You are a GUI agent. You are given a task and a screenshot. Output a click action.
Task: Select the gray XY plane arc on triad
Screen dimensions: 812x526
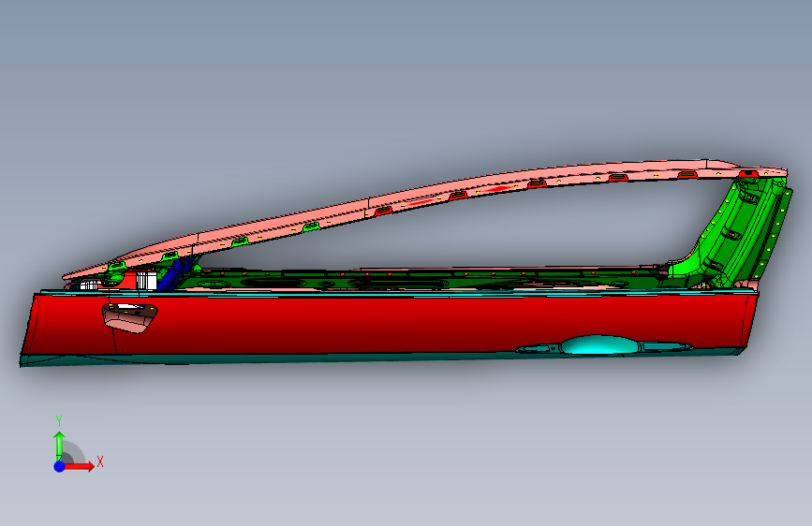click(x=74, y=452)
